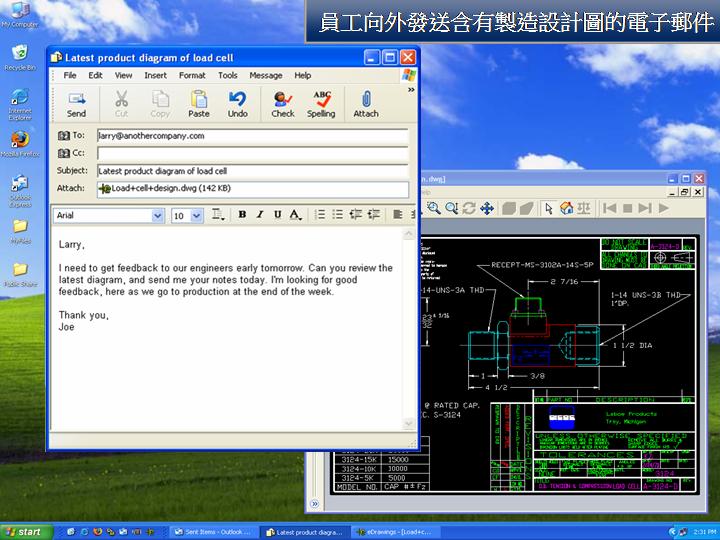The image size is (720, 540).
Task: Select dynamic zoom tool in eDrawings
Action: click(x=451, y=208)
